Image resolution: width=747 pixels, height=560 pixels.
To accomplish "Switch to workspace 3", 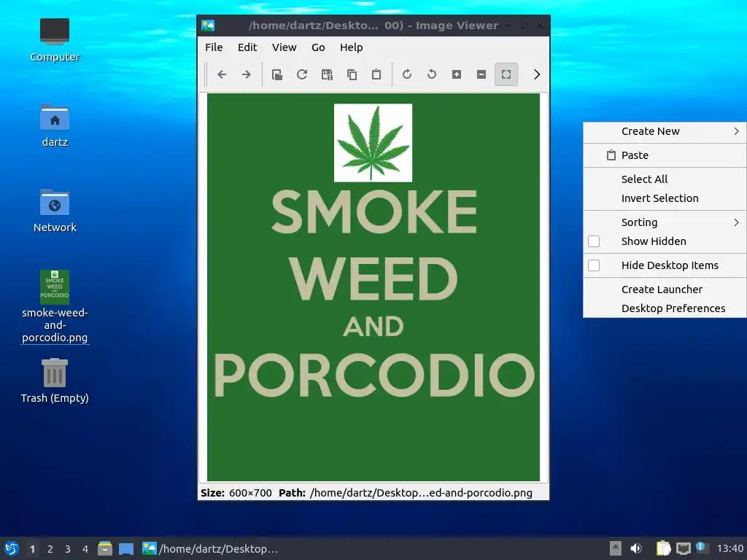I will (x=68, y=549).
